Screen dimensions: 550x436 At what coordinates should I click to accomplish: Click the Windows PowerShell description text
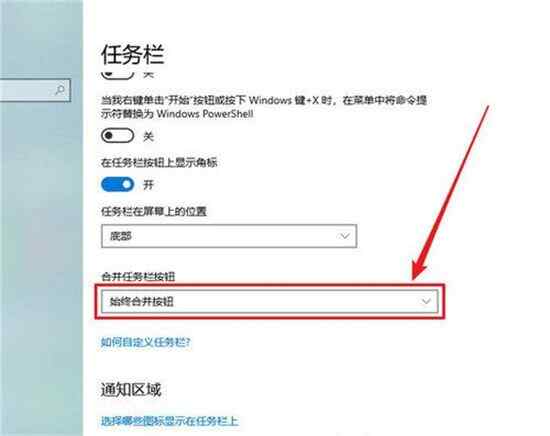[x=264, y=107]
